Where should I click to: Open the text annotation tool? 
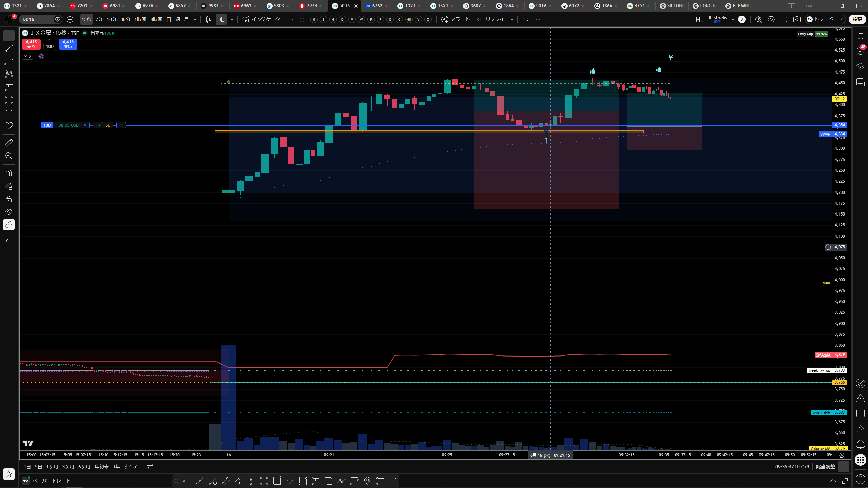click(9, 113)
